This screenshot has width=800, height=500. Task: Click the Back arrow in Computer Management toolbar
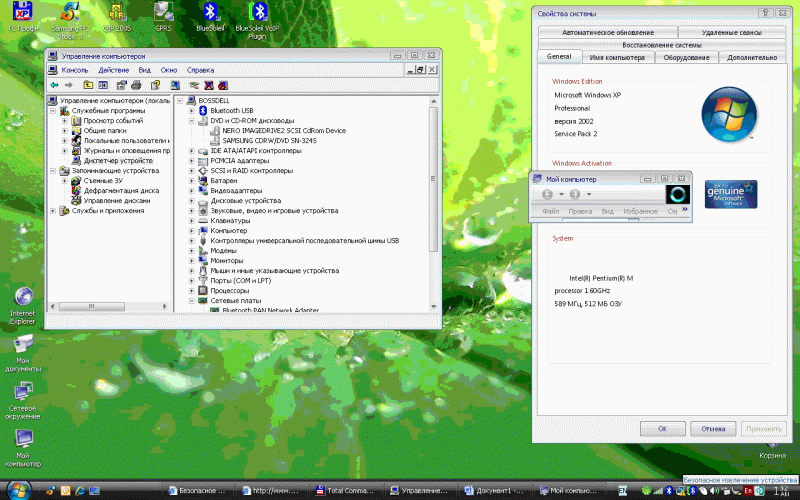54,85
